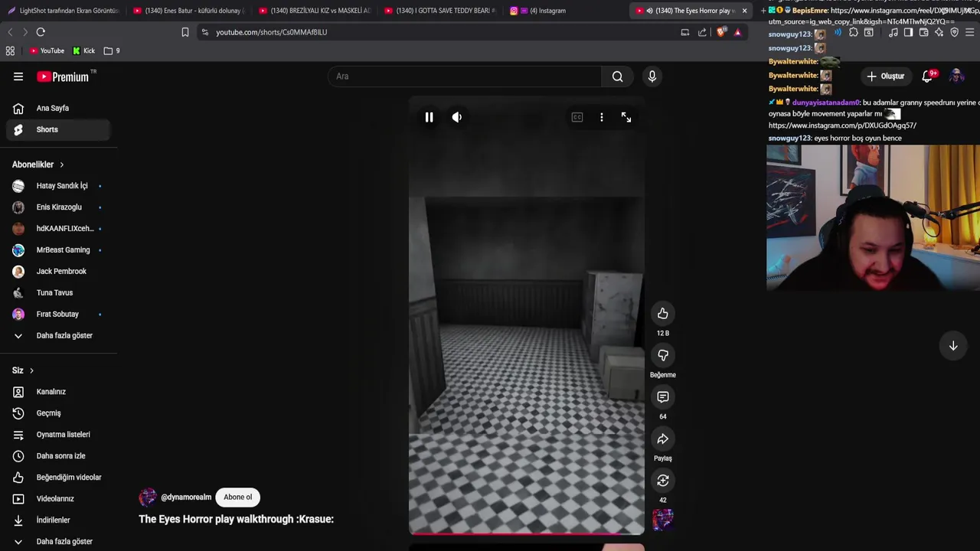The height and width of the screenshot is (551, 980).
Task: Enter fullscreen on the Shorts player
Action: tap(626, 117)
